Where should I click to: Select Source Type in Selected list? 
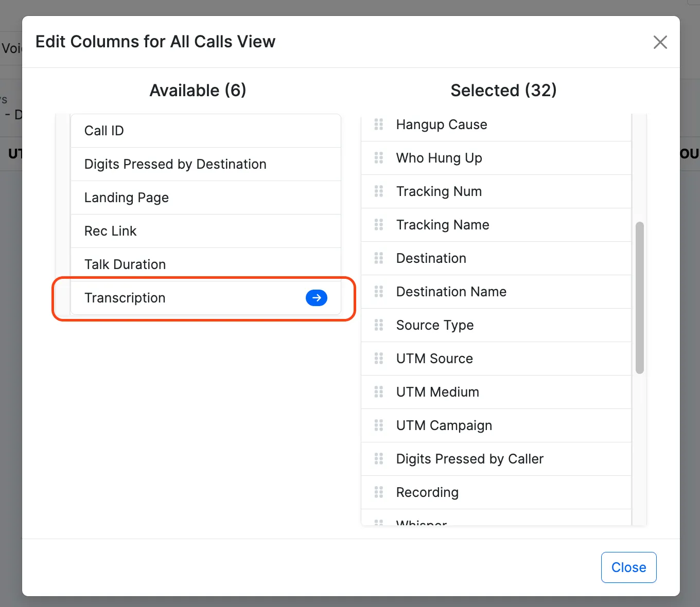point(496,325)
